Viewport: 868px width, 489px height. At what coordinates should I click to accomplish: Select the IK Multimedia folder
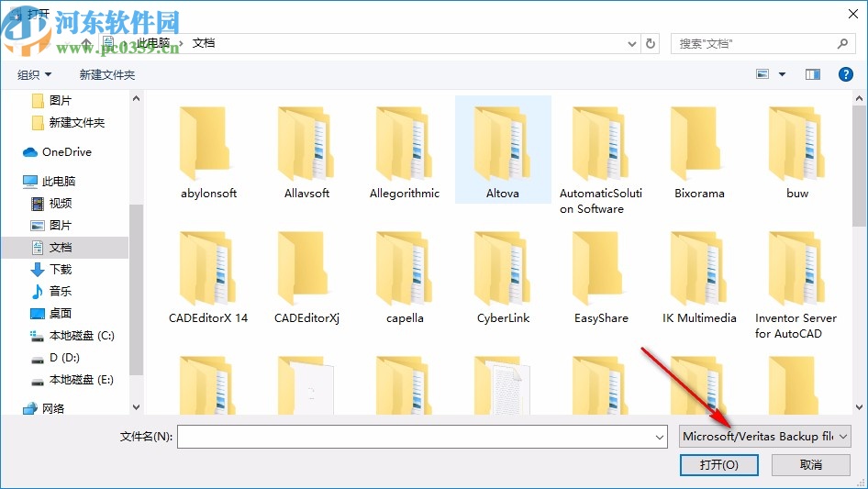coord(699,277)
